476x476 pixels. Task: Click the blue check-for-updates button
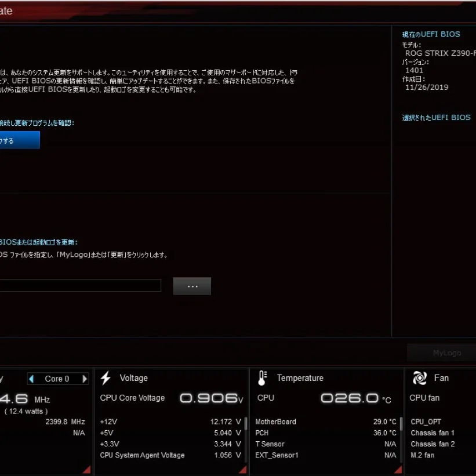20,140
